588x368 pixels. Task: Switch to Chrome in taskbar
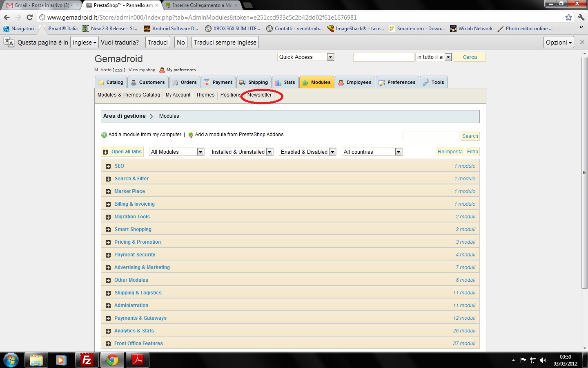112,360
